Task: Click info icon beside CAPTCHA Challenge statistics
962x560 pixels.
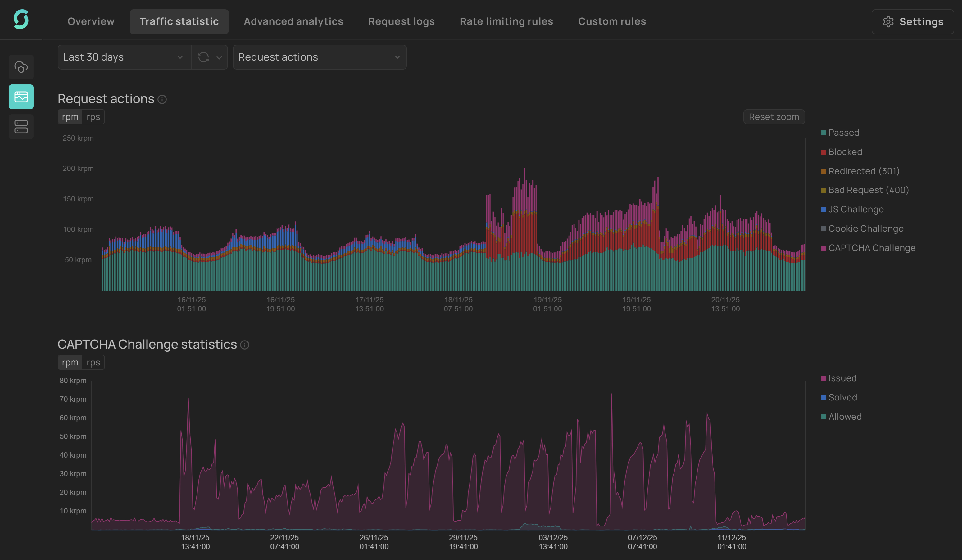Action: coord(245,345)
